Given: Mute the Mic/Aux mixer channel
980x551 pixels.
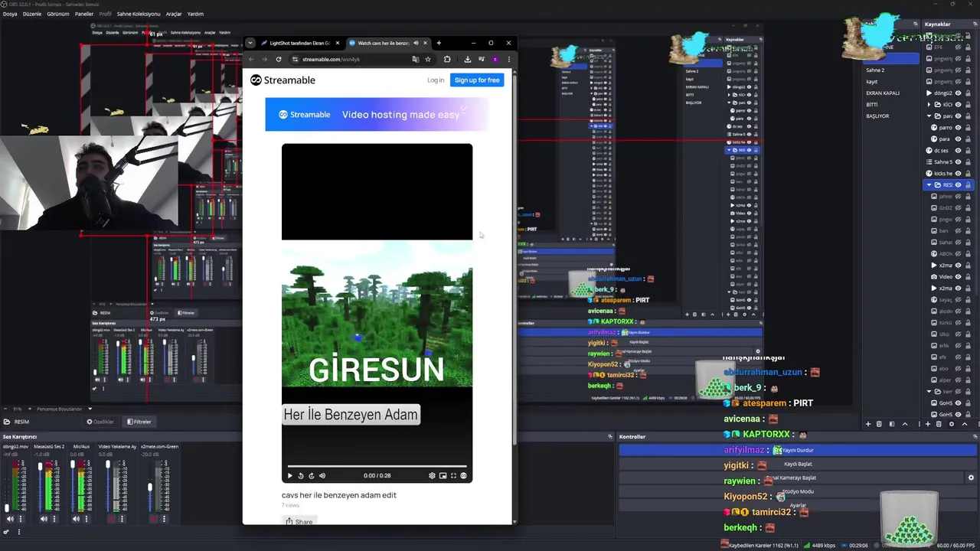Looking at the screenshot, I should pyautogui.click(x=76, y=519).
